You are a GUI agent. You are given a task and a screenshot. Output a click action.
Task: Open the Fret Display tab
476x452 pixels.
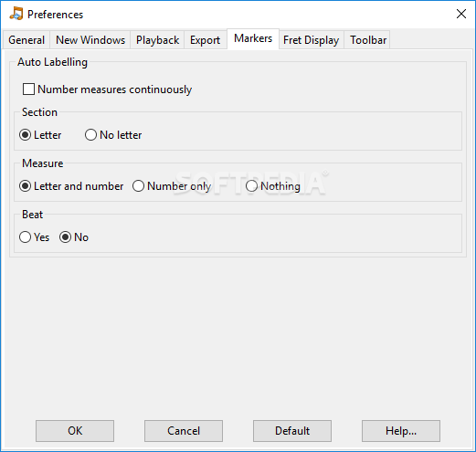pyautogui.click(x=312, y=40)
